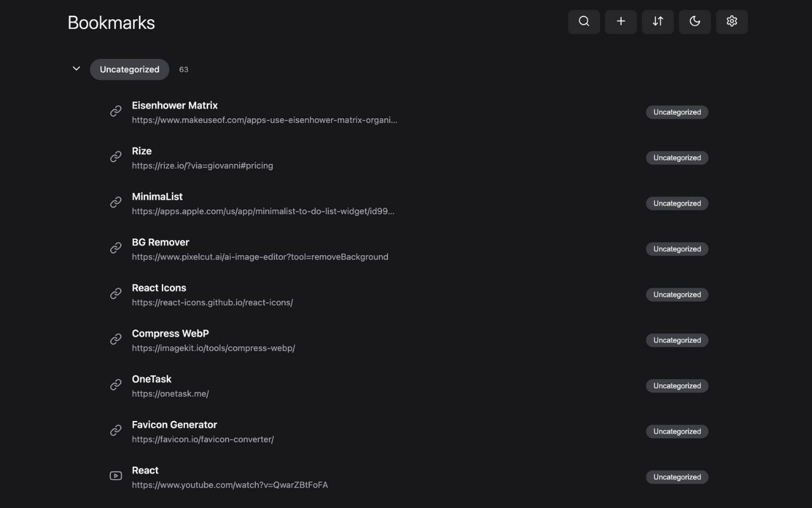Click the link icon next to Rize

[115, 157]
